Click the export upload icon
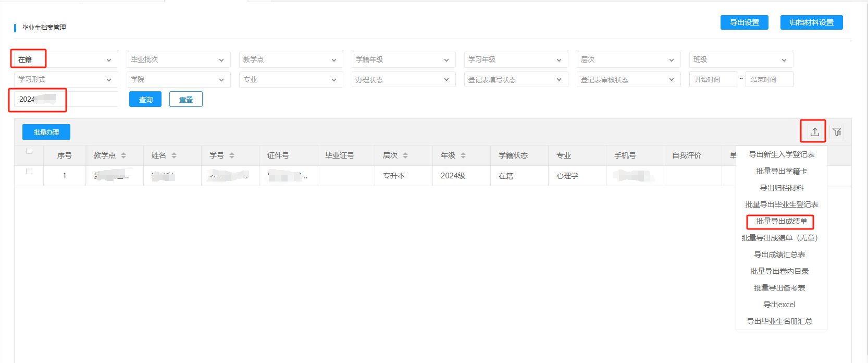 pyautogui.click(x=814, y=132)
